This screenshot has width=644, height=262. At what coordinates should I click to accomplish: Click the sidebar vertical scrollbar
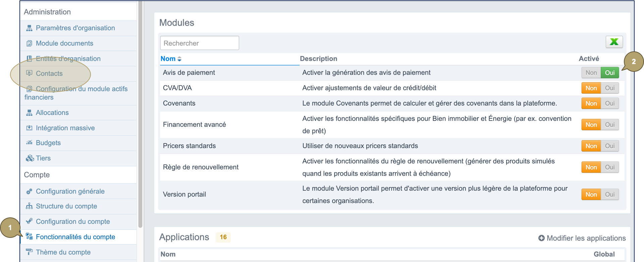click(x=140, y=114)
